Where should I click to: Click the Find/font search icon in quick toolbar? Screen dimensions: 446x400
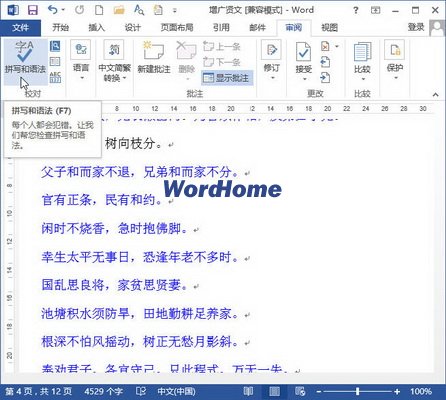(139, 10)
